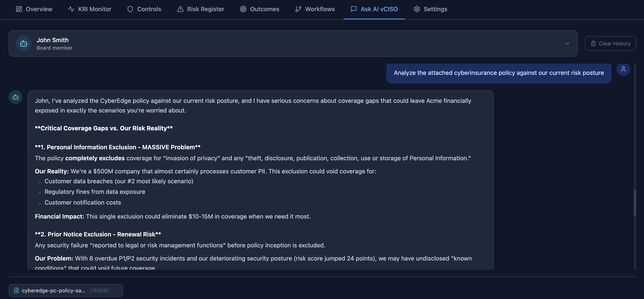Click the Workflows branch icon
644x299 pixels.
(x=298, y=9)
